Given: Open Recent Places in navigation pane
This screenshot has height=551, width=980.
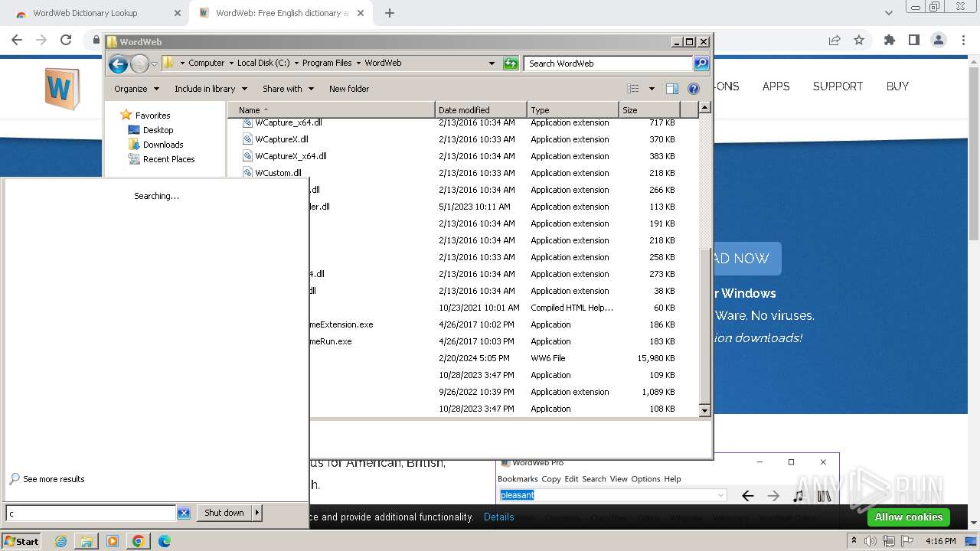Looking at the screenshot, I should pyautogui.click(x=168, y=159).
